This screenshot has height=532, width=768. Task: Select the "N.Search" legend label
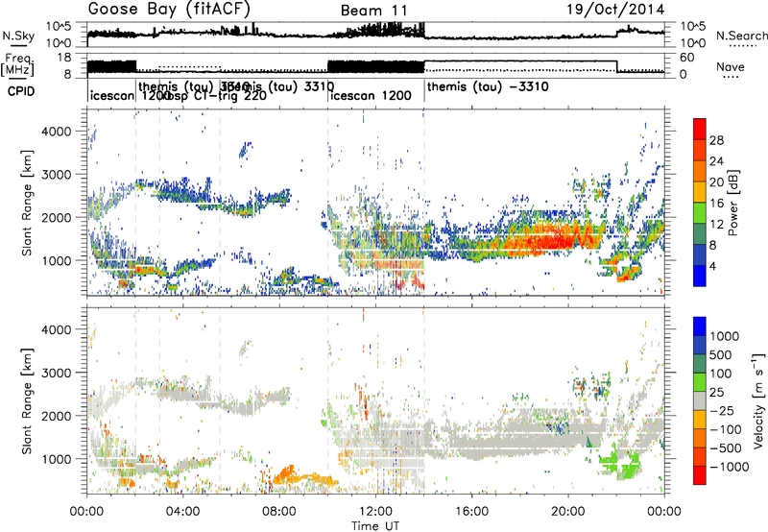click(x=741, y=36)
